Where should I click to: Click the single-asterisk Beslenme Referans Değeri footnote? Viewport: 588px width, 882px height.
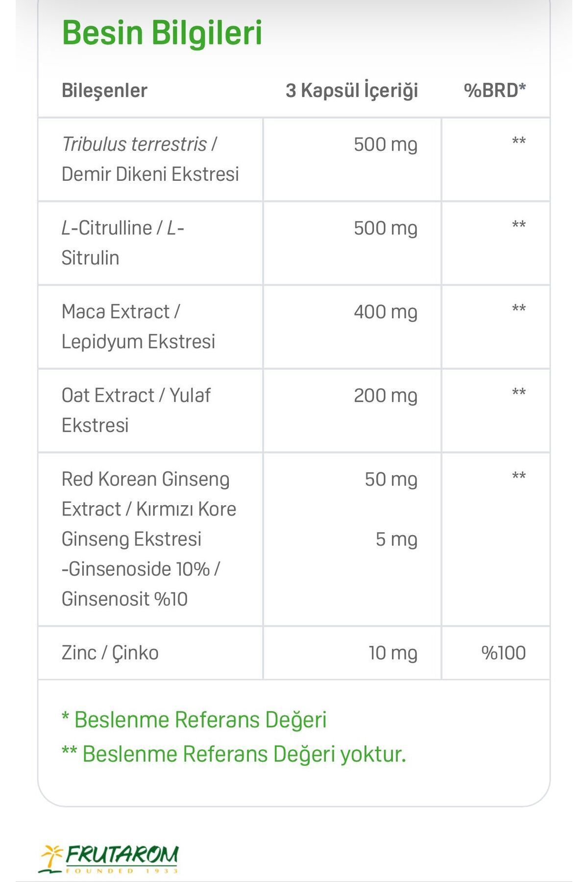[x=194, y=720]
